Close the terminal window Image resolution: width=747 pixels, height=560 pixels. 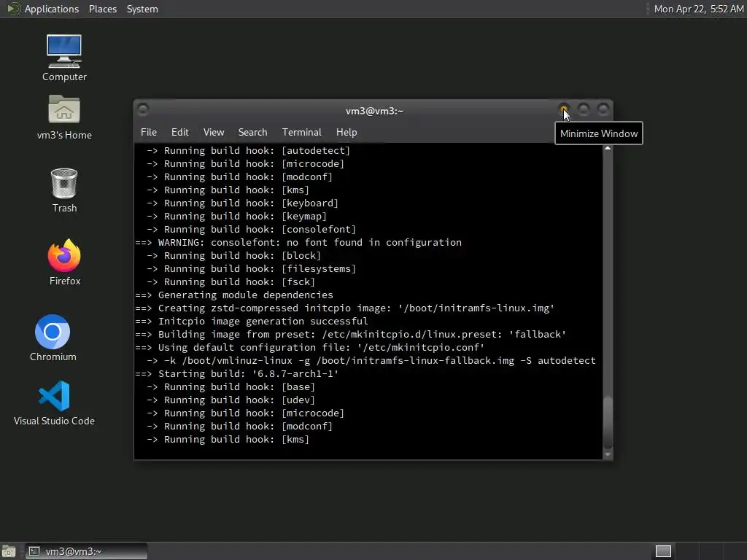(x=603, y=109)
